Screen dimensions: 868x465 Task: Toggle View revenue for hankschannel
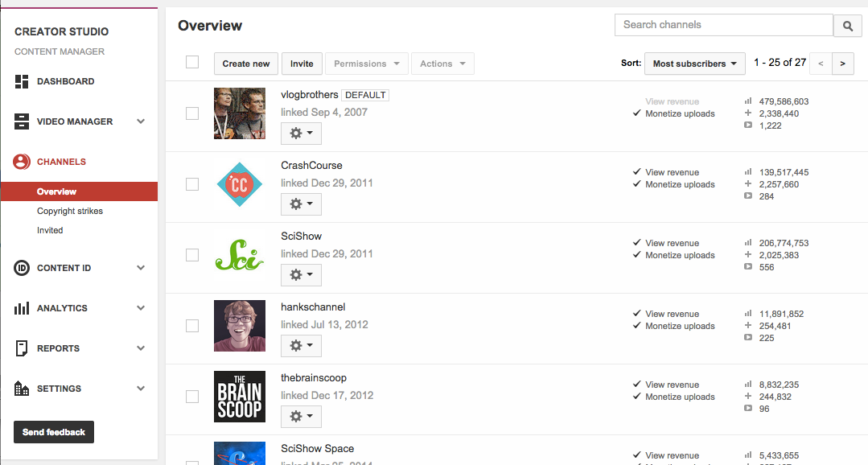(x=666, y=314)
